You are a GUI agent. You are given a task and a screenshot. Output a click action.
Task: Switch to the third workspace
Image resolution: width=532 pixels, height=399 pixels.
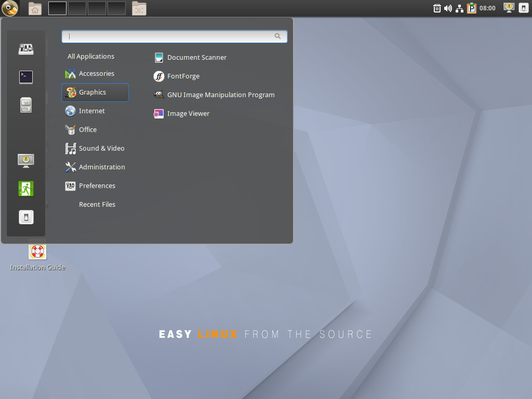click(97, 8)
